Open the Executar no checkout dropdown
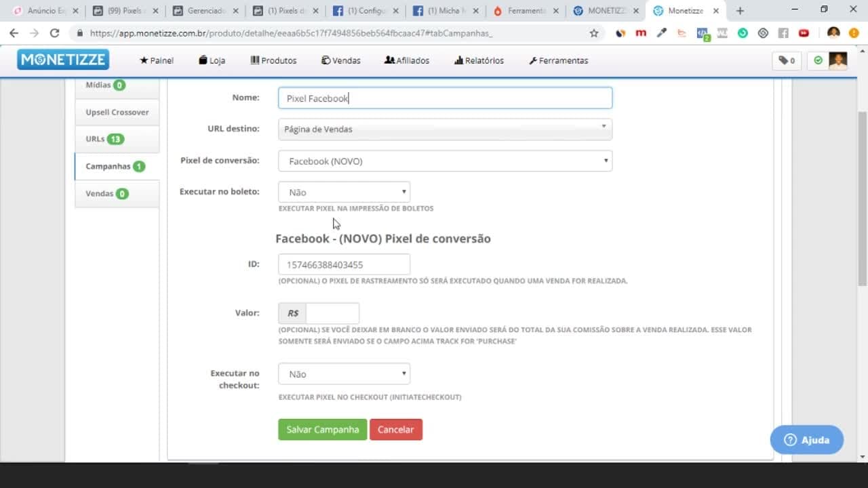The width and height of the screenshot is (868, 488). point(344,373)
